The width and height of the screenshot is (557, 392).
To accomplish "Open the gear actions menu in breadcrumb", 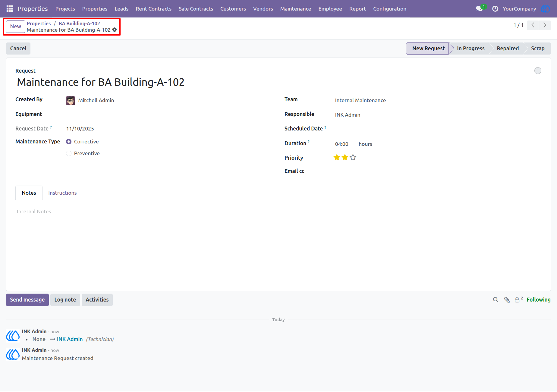I will point(115,30).
